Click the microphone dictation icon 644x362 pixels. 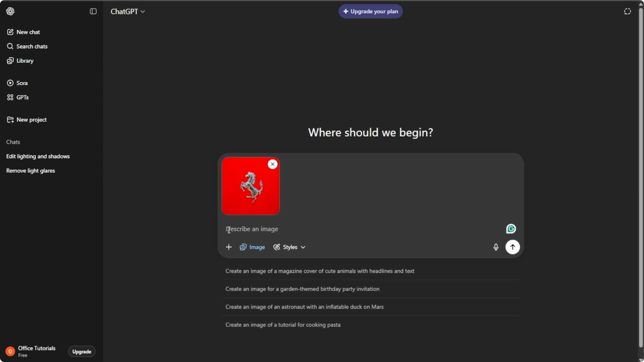[x=496, y=247]
